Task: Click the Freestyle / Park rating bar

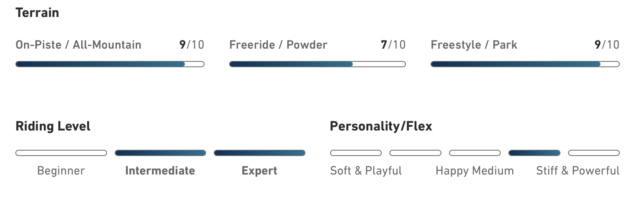Action: point(525,64)
